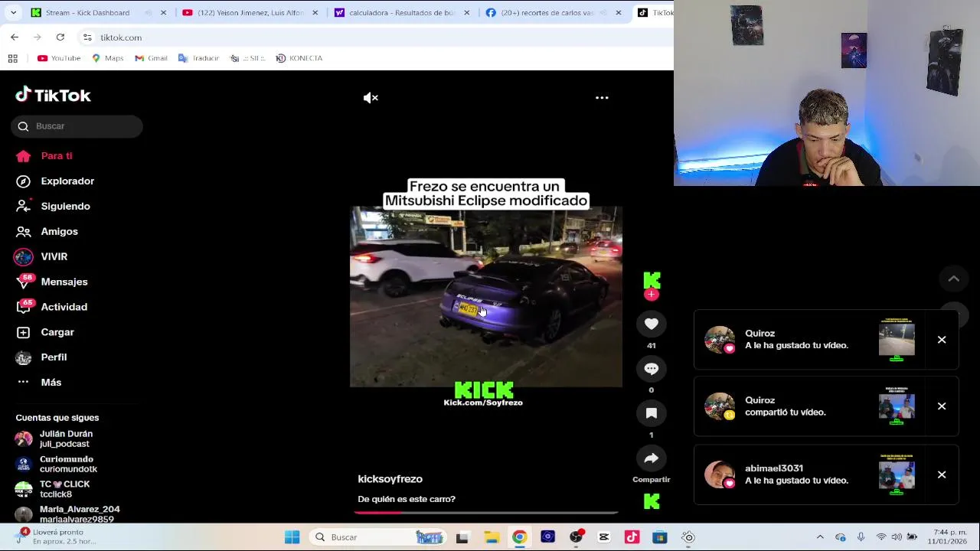The width and height of the screenshot is (980, 551).
Task: Open the Chrome apps grid icon
Action: point(12,58)
